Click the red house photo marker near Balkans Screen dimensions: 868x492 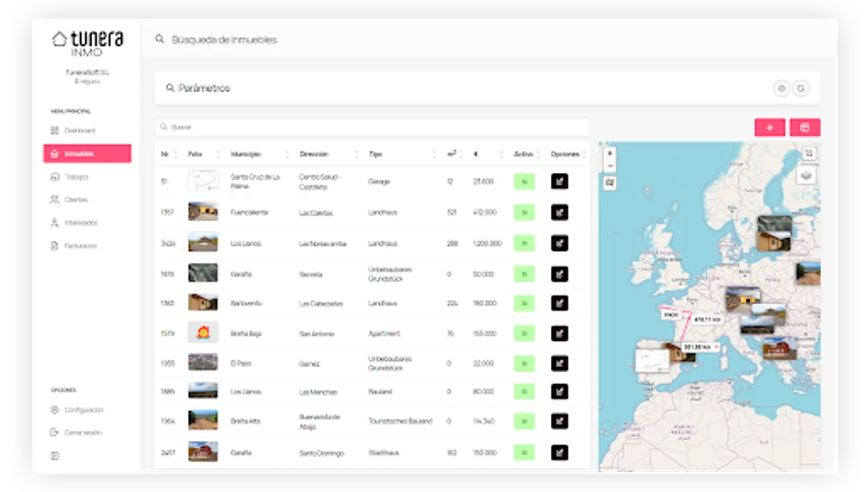point(780,348)
